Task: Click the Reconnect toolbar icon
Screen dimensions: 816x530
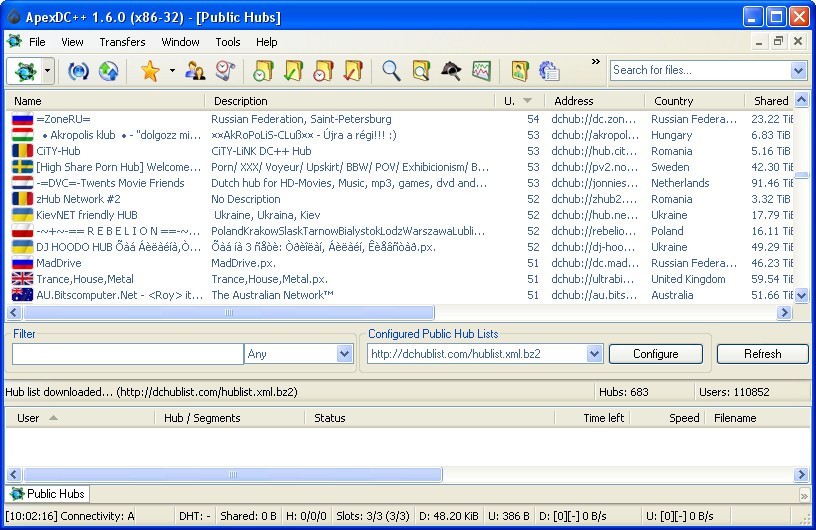Action: click(79, 71)
